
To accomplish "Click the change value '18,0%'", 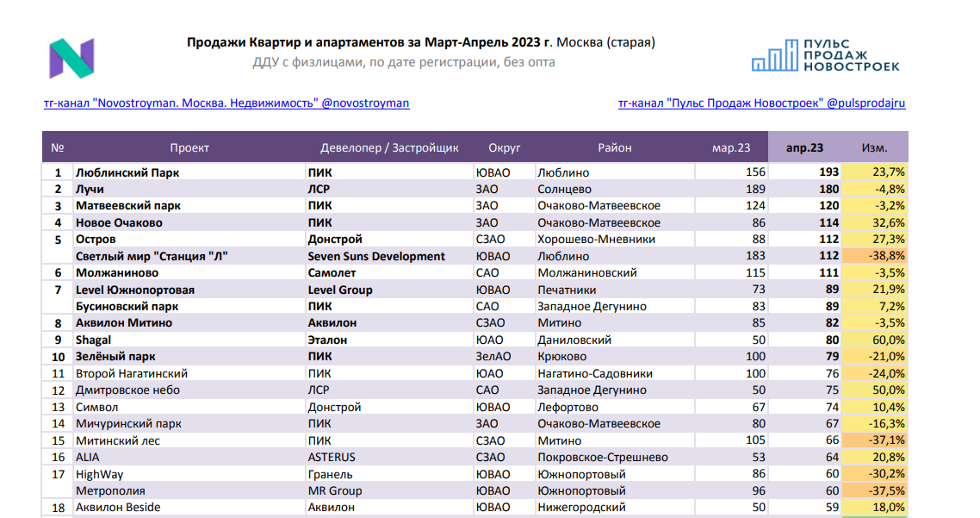I will [x=888, y=508].
